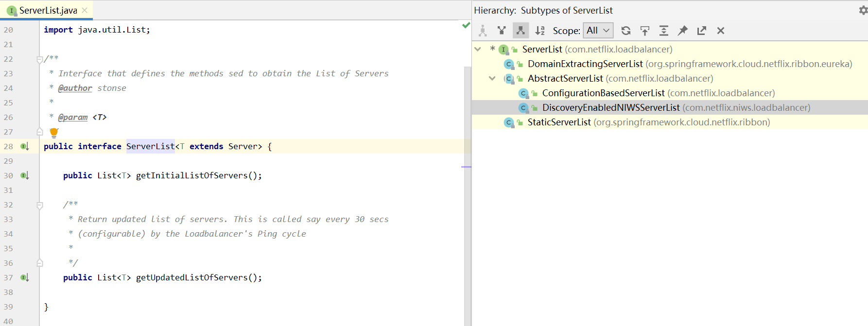The width and height of the screenshot is (868, 326).
Task: Export hierarchy to text file
Action: coord(702,31)
